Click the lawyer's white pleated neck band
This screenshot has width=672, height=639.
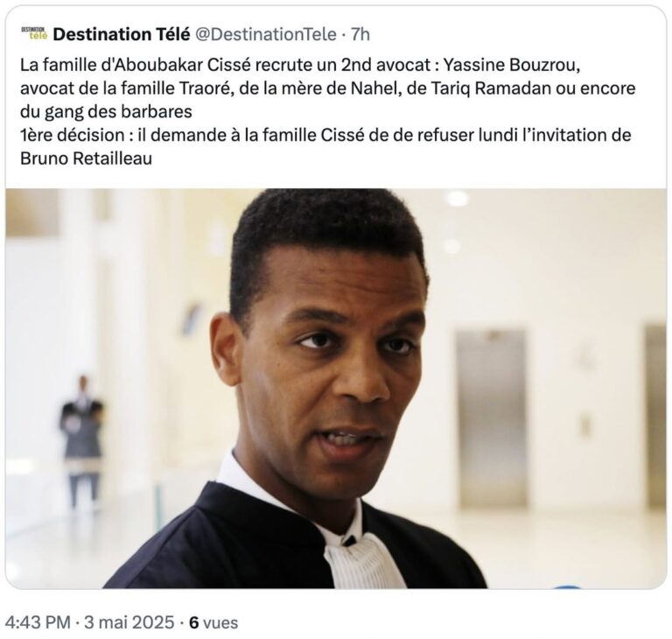coord(363,561)
